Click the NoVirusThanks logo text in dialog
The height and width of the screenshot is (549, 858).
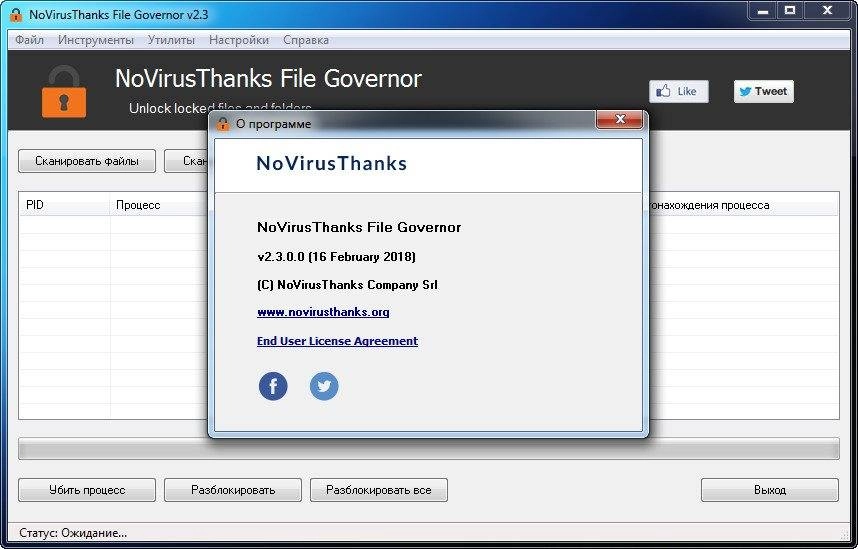[332, 163]
